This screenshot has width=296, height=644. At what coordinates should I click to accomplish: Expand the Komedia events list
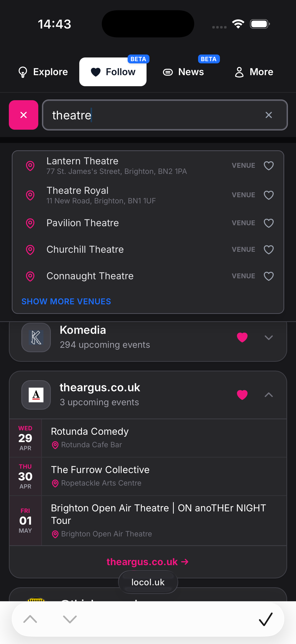[269, 337]
